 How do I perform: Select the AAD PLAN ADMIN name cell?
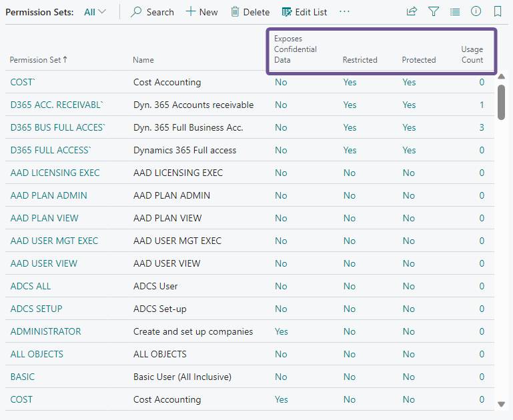click(x=171, y=195)
